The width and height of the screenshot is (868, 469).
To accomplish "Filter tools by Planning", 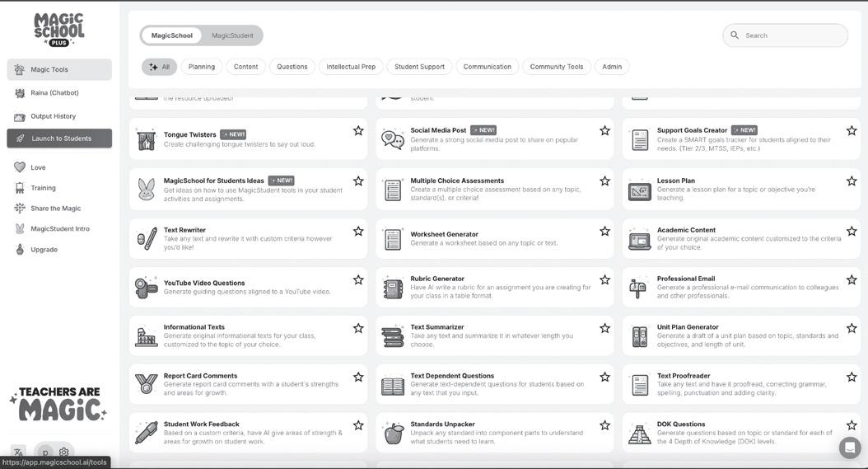I will (202, 67).
